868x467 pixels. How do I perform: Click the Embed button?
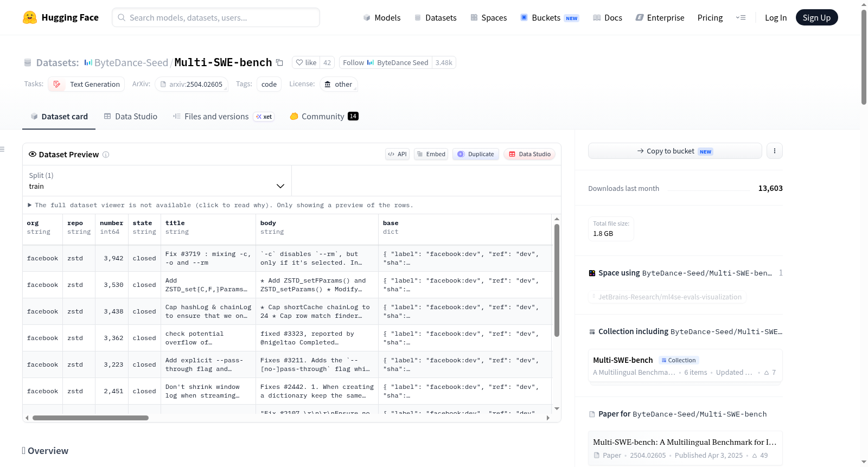point(431,154)
